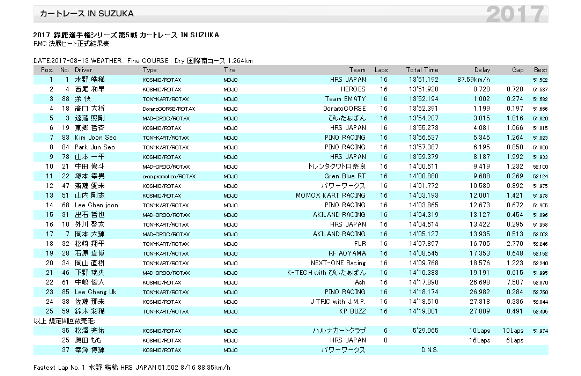The height and width of the screenshot is (376, 581).
Task: Select Gran Blue RT team cell
Action: click(x=345, y=176)
